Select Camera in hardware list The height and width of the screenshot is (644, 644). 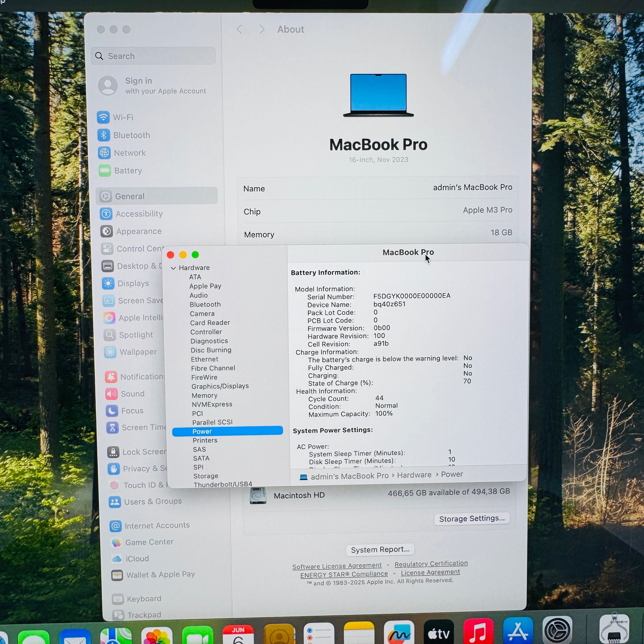coord(202,314)
